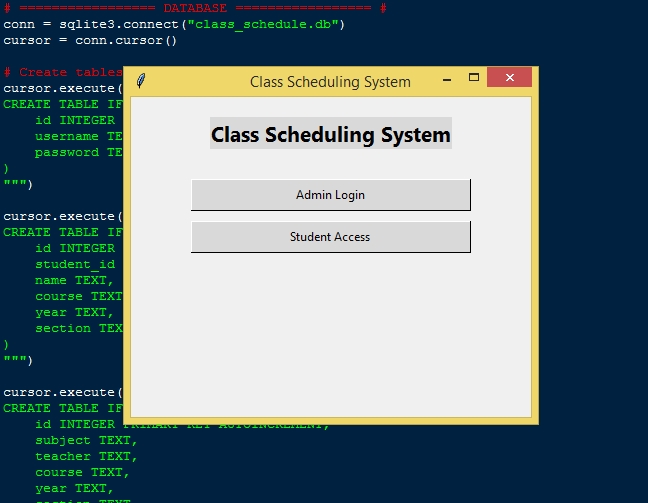The height and width of the screenshot is (503, 648).
Task: Click the "# Create tables" comment
Action: coord(62,72)
